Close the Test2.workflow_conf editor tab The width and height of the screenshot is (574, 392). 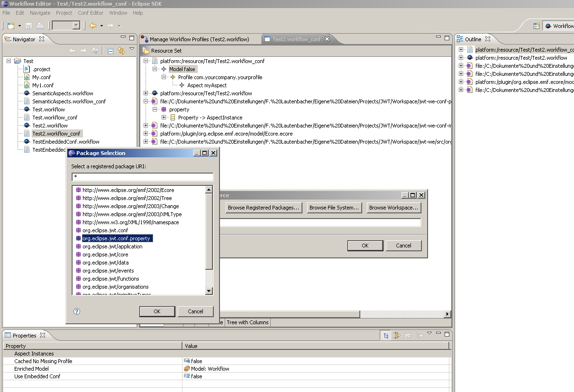pos(327,39)
